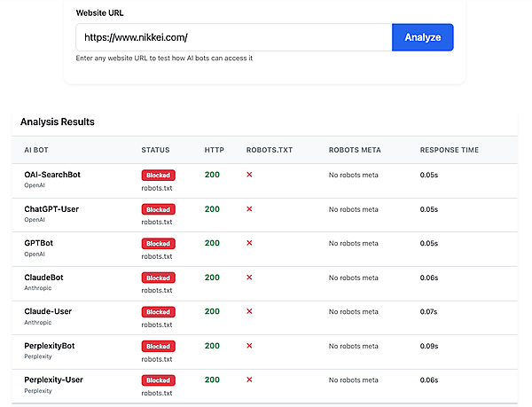
Task: Click the red X in PerplexityBot row
Action: pos(249,346)
